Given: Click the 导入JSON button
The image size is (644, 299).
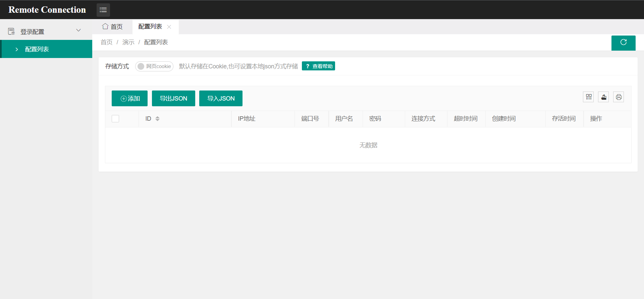Looking at the screenshot, I should (221, 99).
